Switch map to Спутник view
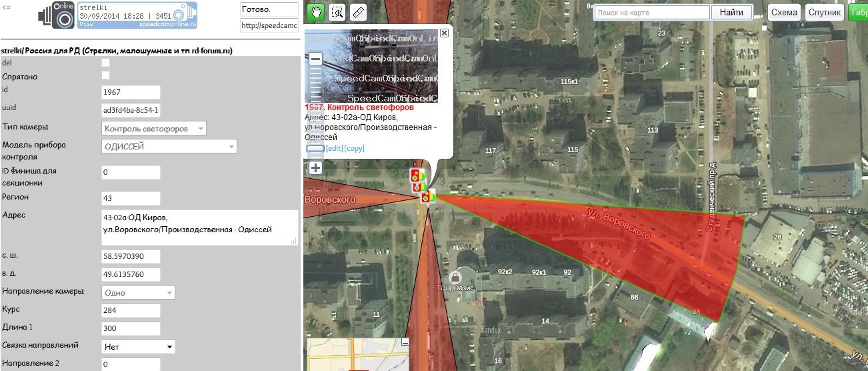868x371 pixels. pyautogui.click(x=825, y=13)
